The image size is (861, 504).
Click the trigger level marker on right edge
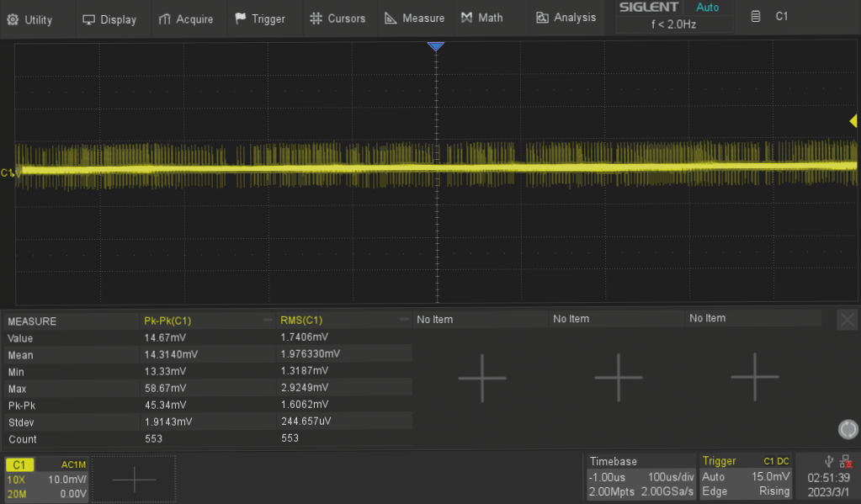pyautogui.click(x=853, y=122)
